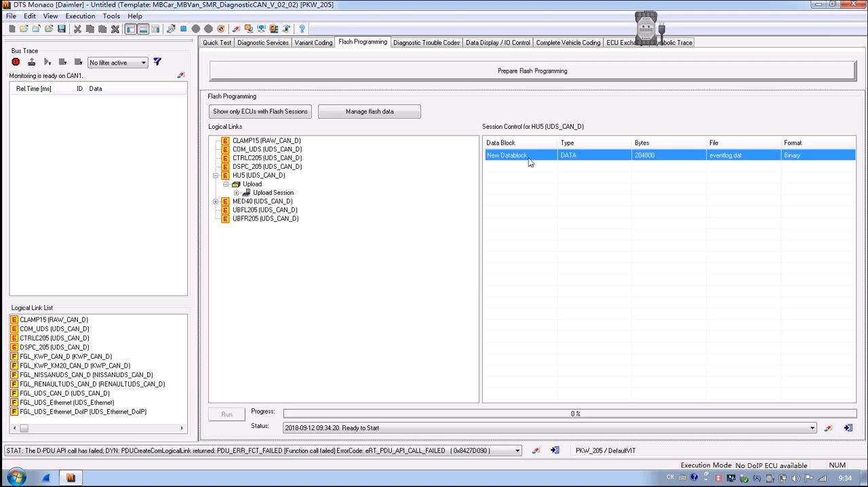Open Help via the question mark icon

coord(302,29)
